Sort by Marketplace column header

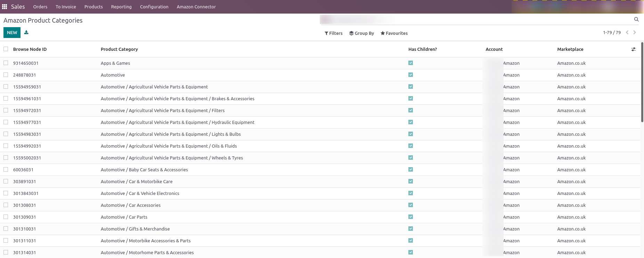[570, 49]
